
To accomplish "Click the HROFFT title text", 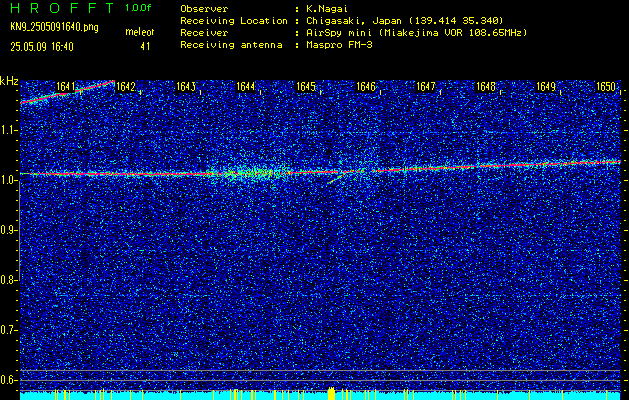I will pyautogui.click(x=62, y=8).
